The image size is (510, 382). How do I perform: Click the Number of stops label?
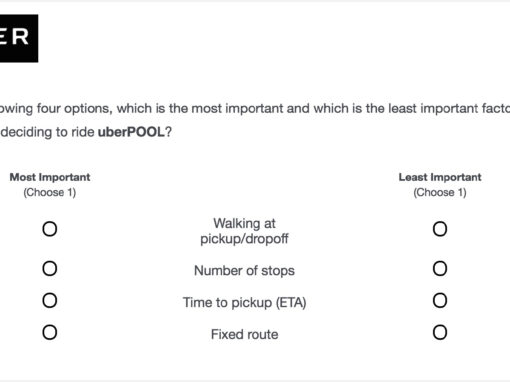244,271
